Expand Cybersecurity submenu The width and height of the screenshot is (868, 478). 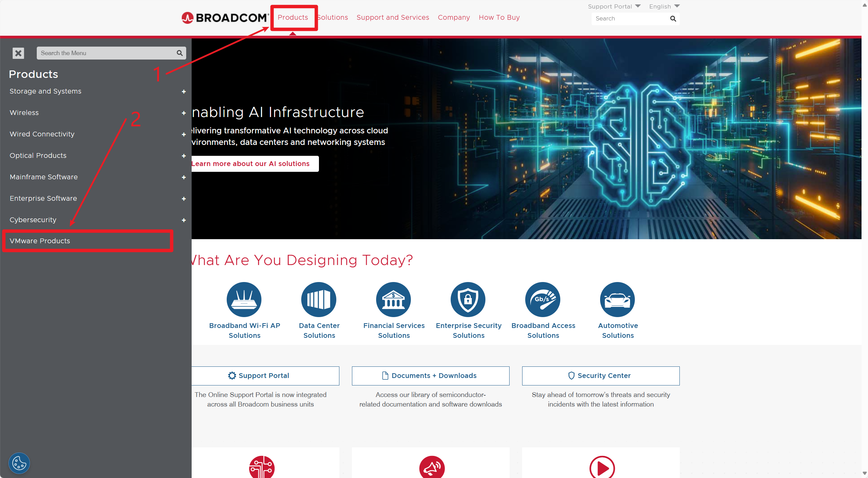coord(184,220)
